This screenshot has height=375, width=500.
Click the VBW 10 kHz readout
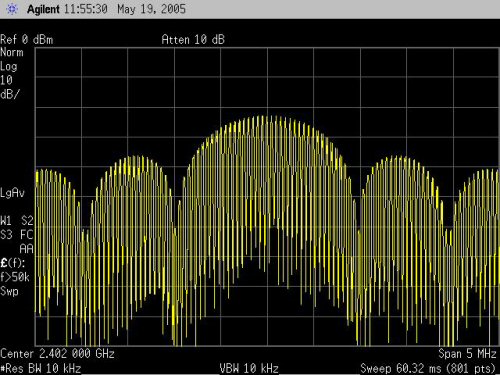tap(249, 369)
